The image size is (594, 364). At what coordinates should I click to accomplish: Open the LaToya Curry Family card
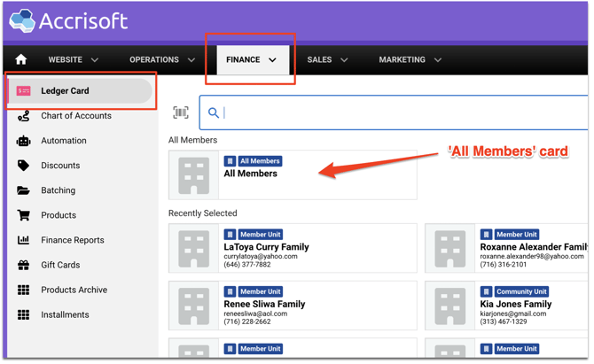pos(293,248)
